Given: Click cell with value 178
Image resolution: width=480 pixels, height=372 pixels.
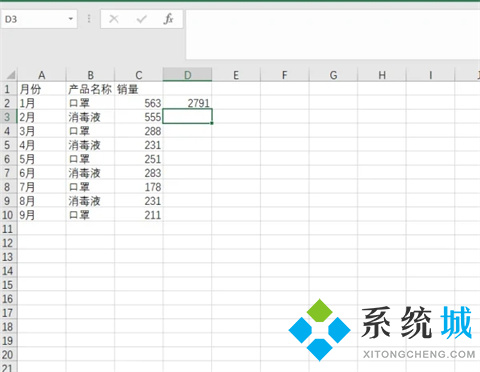Looking at the screenshot, I should (x=139, y=187).
